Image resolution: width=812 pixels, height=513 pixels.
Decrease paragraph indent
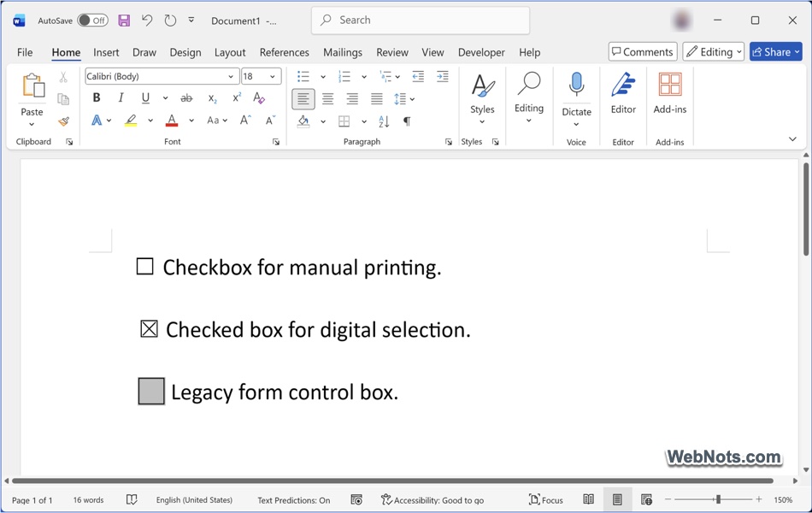tap(418, 77)
